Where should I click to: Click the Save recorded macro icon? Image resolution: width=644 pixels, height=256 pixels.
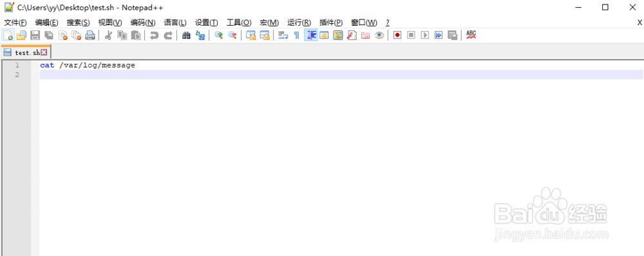[452, 35]
